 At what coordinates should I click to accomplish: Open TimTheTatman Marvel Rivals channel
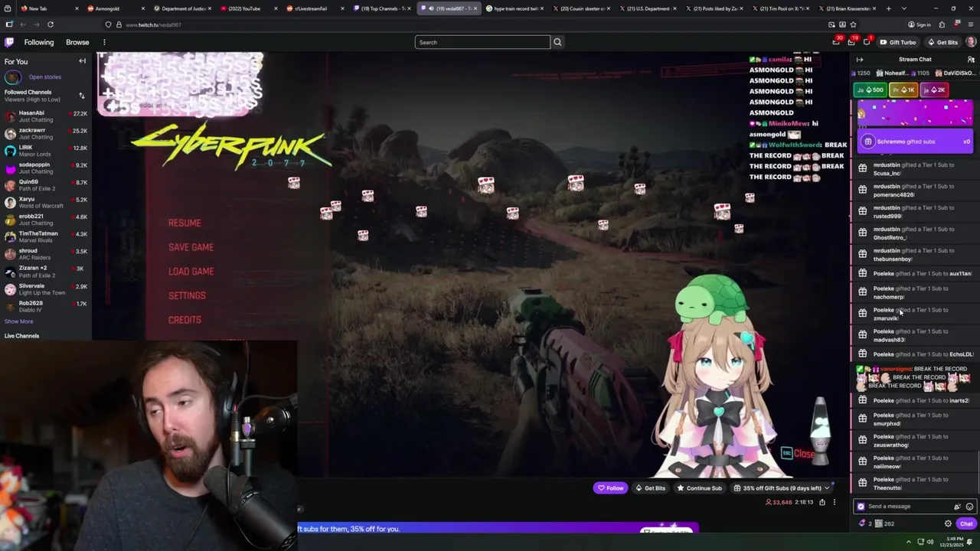point(46,236)
